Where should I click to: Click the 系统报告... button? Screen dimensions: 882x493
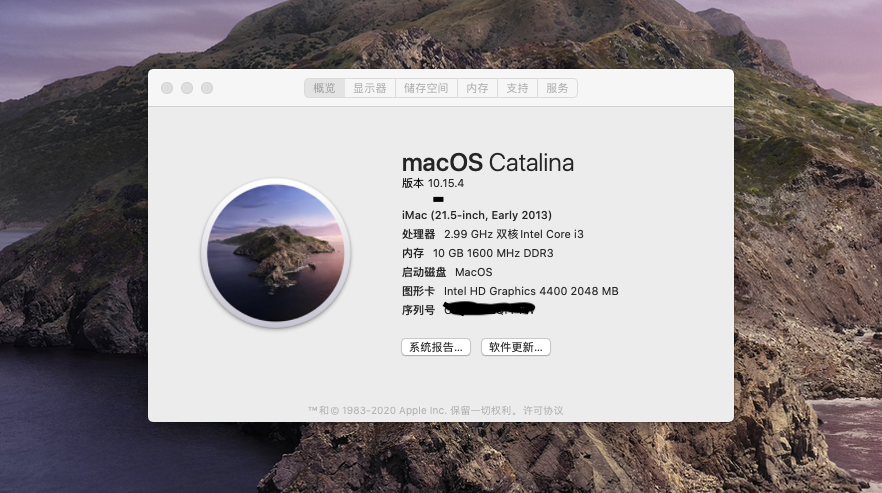coord(436,347)
